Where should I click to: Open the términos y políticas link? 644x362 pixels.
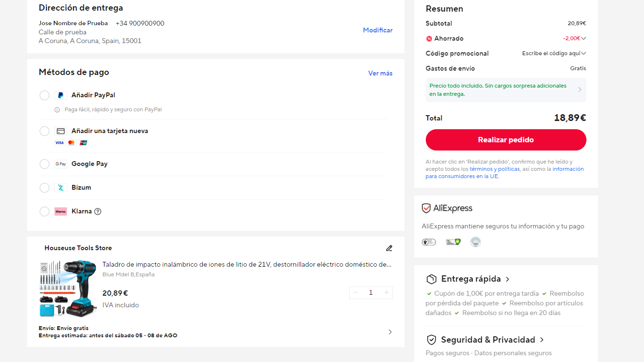[494, 169]
